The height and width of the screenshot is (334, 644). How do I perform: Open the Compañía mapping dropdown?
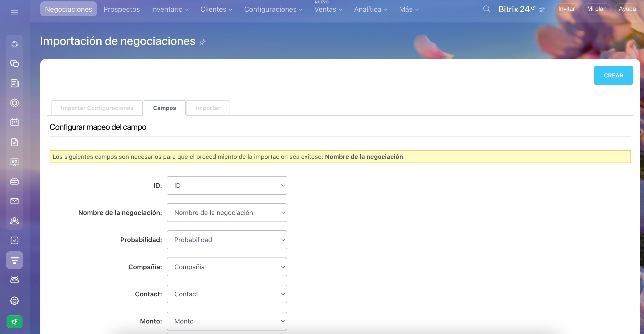[x=227, y=267]
